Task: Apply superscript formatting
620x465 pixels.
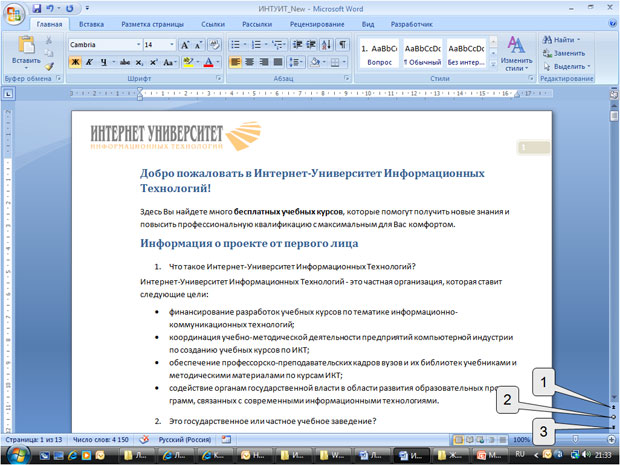Action: click(x=153, y=62)
